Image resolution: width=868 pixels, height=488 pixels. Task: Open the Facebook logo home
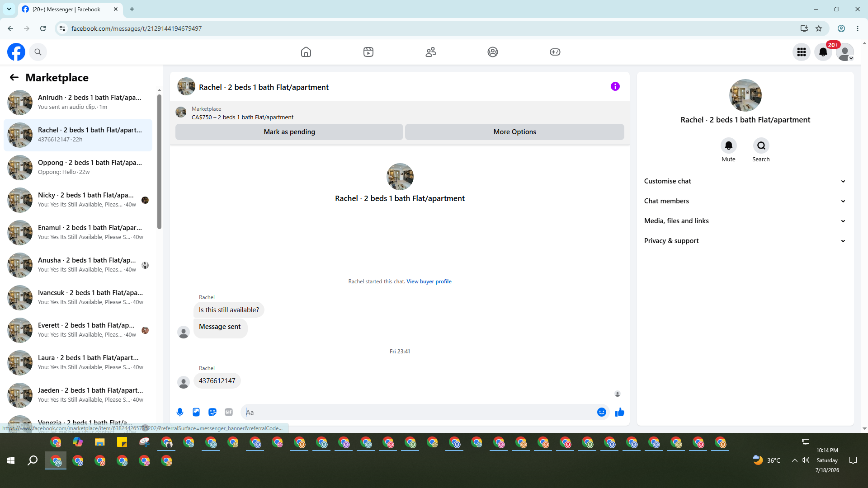coord(16,52)
